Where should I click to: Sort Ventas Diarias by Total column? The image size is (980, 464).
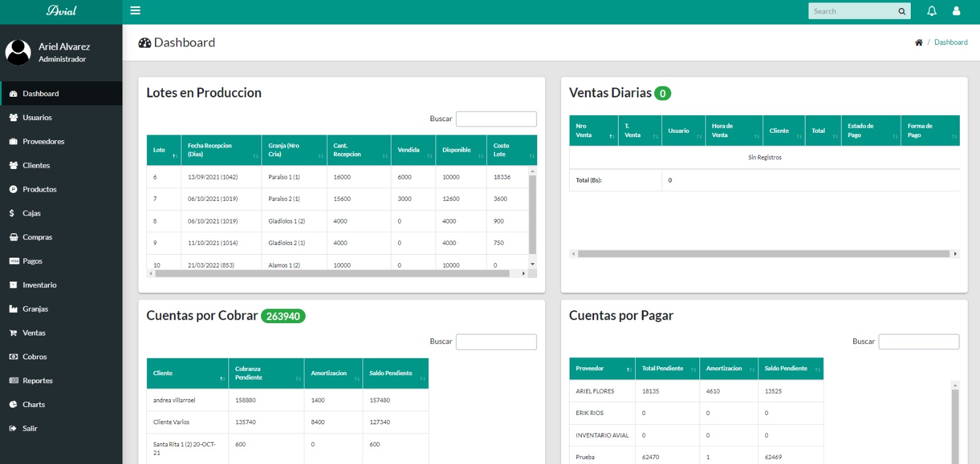coord(822,131)
